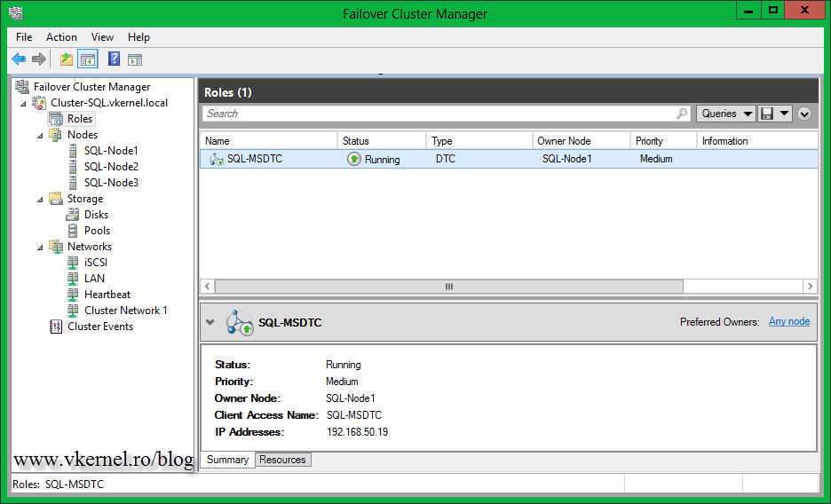Viewport: 831px width, 504px height.
Task: Click the LAN network icon
Action: [73, 278]
